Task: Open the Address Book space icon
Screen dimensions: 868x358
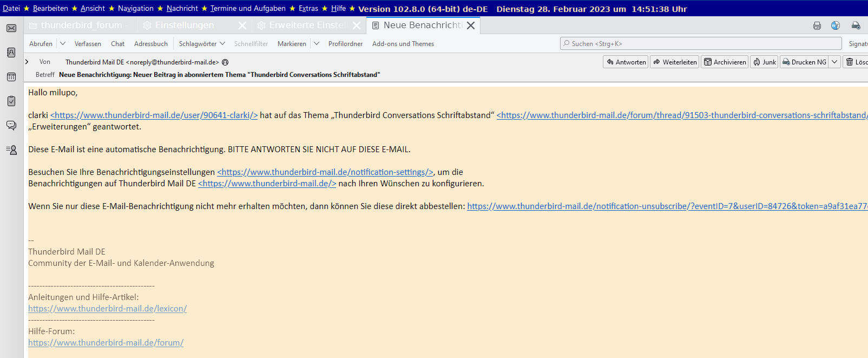Action: 11,53
